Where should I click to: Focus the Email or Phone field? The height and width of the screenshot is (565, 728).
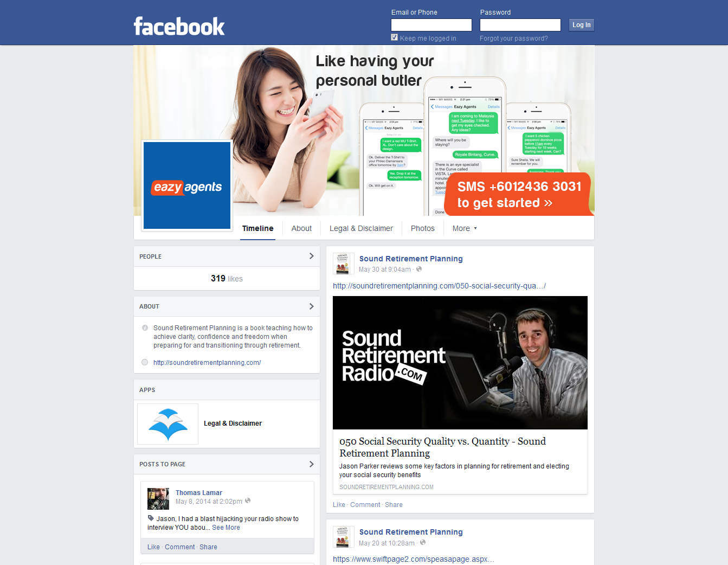(x=431, y=25)
